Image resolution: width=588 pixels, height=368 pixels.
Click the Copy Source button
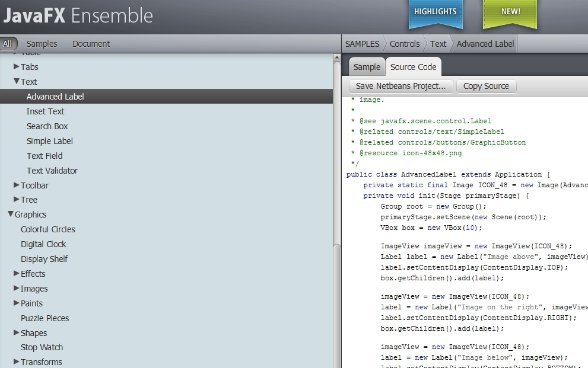(486, 86)
